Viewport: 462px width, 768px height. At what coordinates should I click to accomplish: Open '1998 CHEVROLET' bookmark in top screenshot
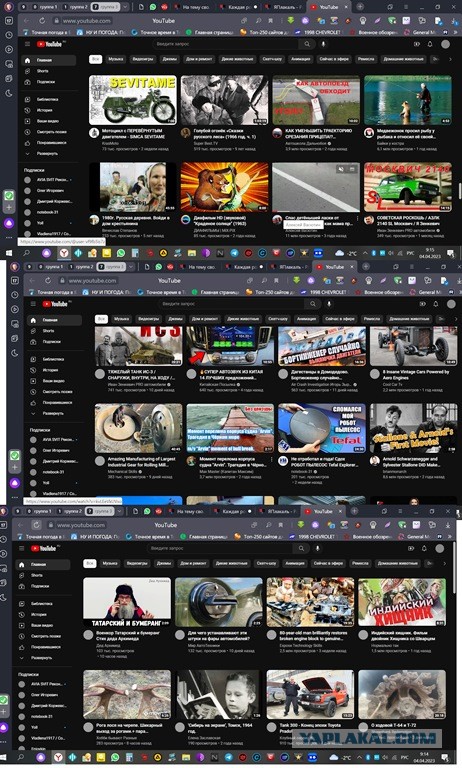coord(318,32)
